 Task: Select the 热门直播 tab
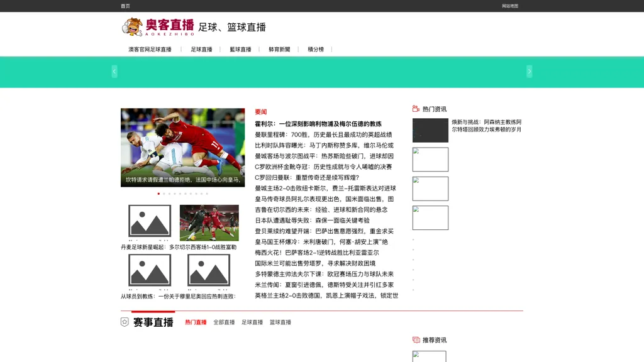pyautogui.click(x=196, y=322)
